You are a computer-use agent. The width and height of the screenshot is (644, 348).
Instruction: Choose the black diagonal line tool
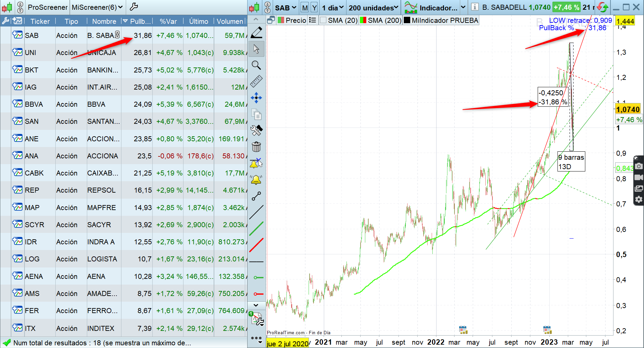coord(257,212)
